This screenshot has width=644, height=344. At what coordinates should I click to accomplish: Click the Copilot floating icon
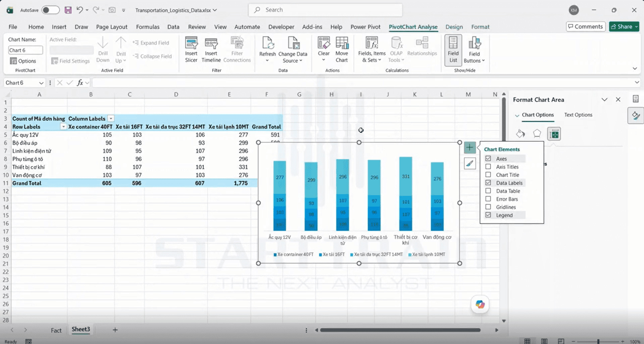pos(480,304)
